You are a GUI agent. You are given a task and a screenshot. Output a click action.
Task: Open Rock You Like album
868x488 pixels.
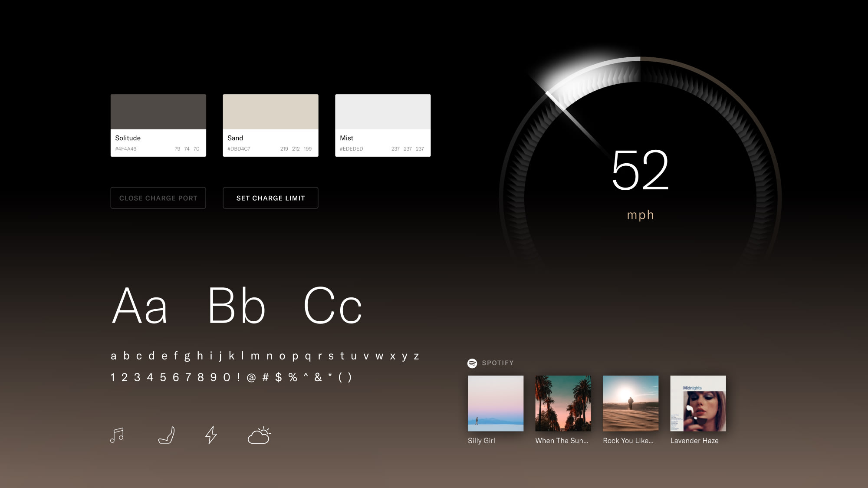click(x=630, y=403)
